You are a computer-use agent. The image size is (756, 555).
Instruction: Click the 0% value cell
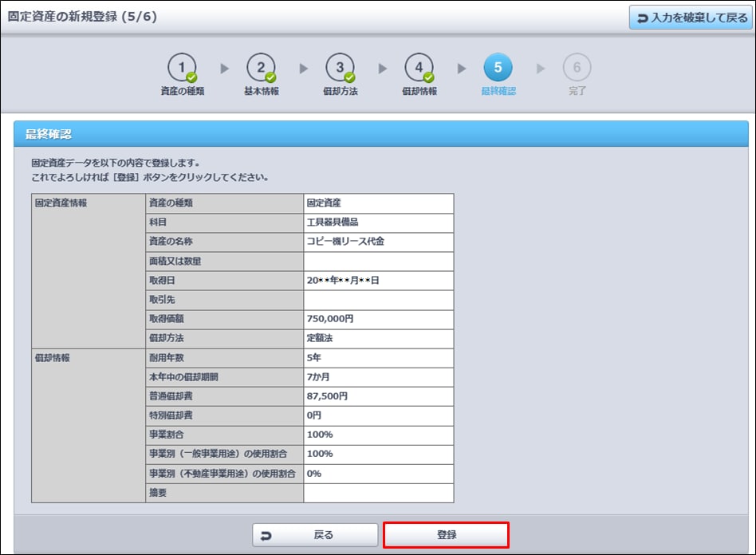tap(379, 474)
